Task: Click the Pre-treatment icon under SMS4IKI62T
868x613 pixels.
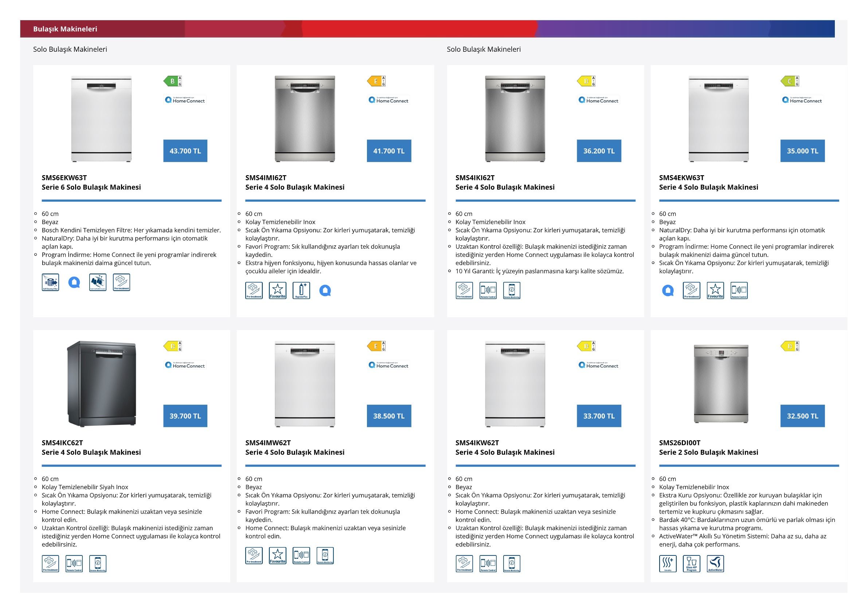Action: [464, 291]
